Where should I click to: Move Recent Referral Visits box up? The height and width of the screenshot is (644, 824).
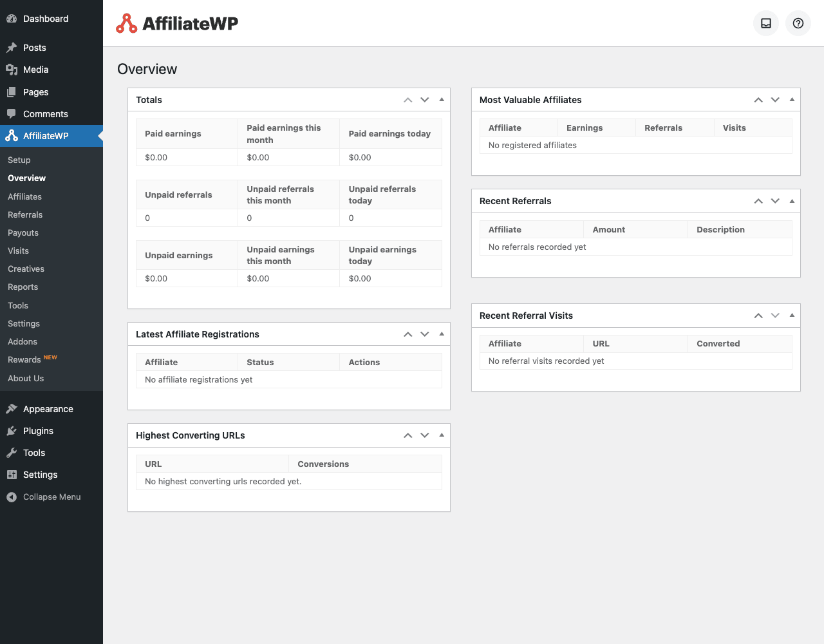pyautogui.click(x=758, y=316)
